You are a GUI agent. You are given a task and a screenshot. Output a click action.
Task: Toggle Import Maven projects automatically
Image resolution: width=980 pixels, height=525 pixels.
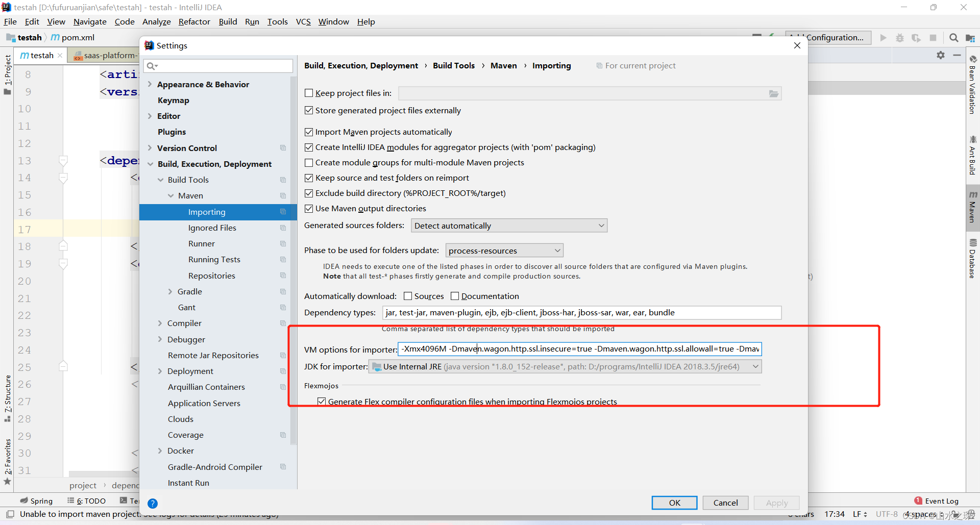click(x=309, y=132)
